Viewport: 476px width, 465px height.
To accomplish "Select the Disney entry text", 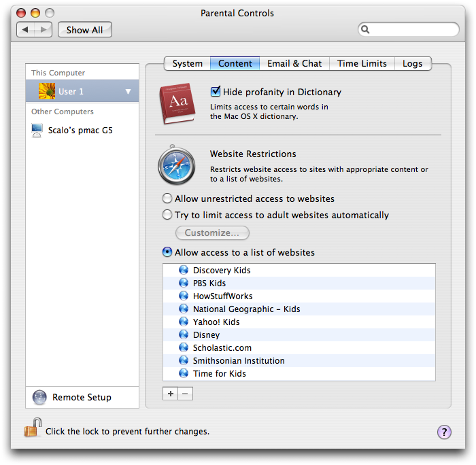I will click(207, 334).
